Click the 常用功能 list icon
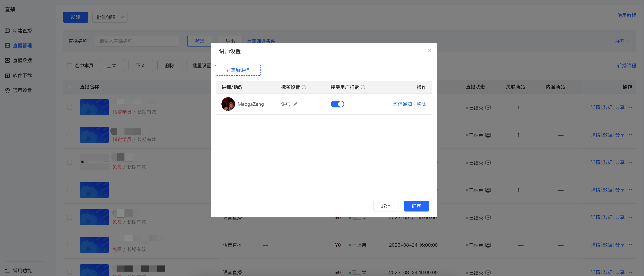Viewport: 644px width, 276px height. point(7,271)
